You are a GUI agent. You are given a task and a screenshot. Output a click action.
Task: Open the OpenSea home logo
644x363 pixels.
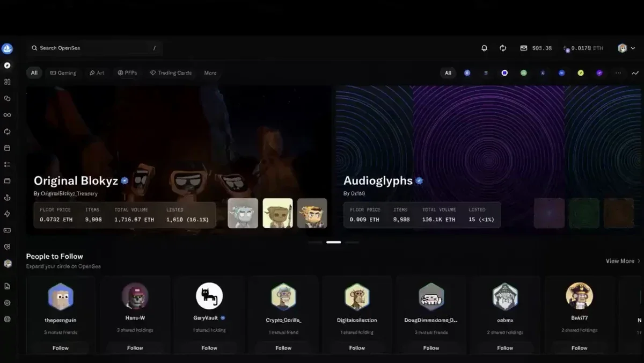point(7,49)
